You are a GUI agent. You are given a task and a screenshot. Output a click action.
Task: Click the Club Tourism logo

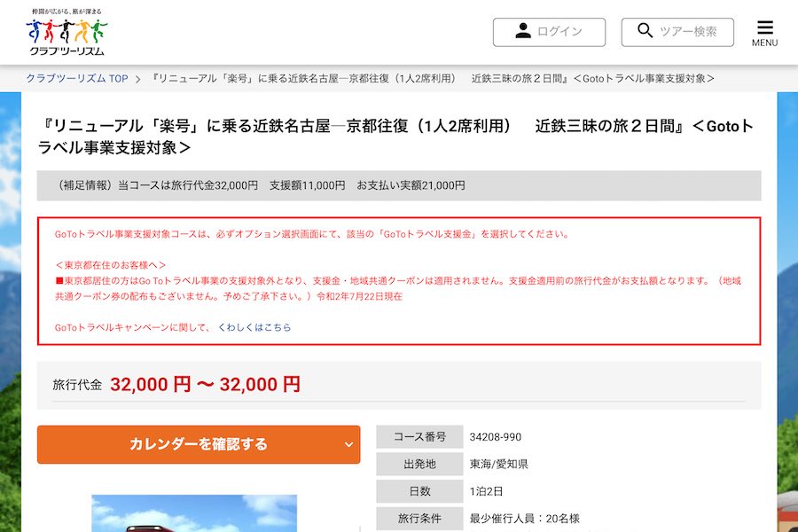pos(66,33)
